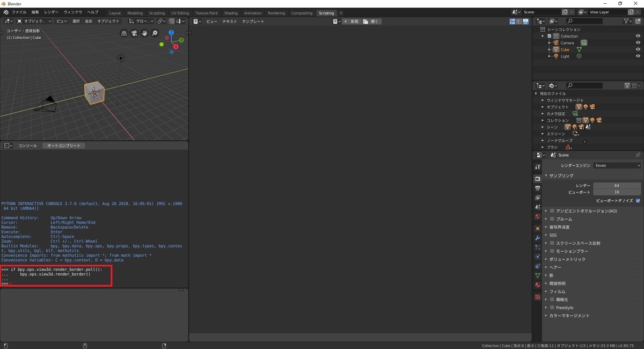This screenshot has width=644, height=349.
Task: Click the zoom magnifier icon in viewport
Action: [155, 33]
